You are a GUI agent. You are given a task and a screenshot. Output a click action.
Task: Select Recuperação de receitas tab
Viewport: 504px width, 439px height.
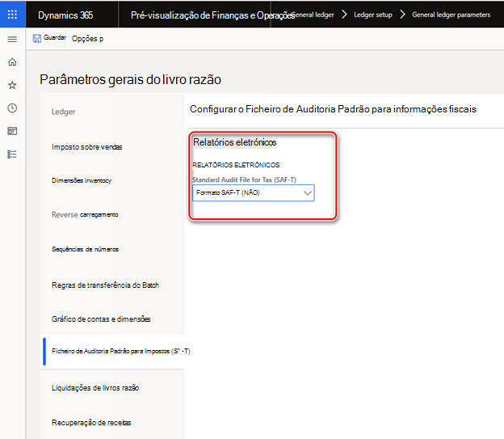(91, 423)
